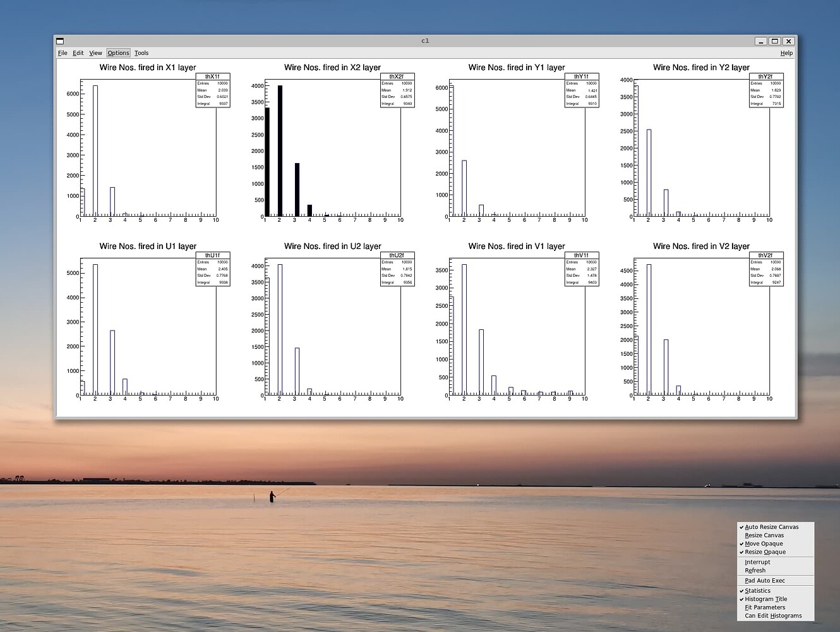Open the Edit menu
This screenshot has width=840, height=632.
coord(78,53)
